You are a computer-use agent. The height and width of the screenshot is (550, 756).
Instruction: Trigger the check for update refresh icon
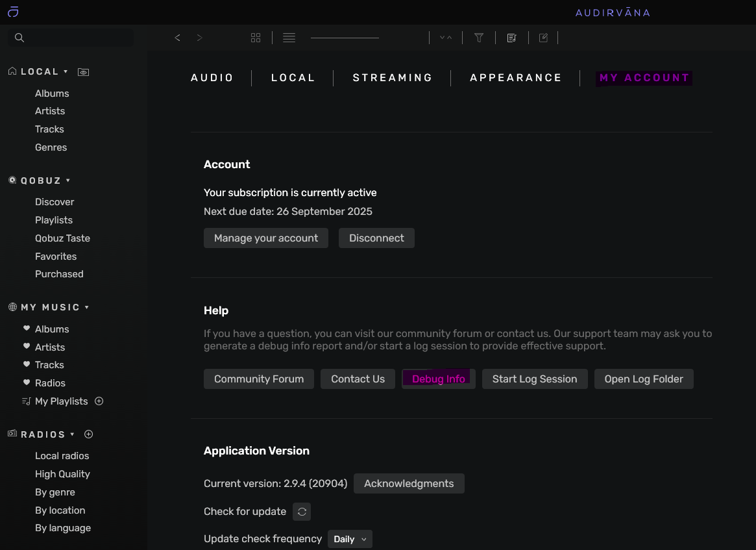pyautogui.click(x=301, y=512)
